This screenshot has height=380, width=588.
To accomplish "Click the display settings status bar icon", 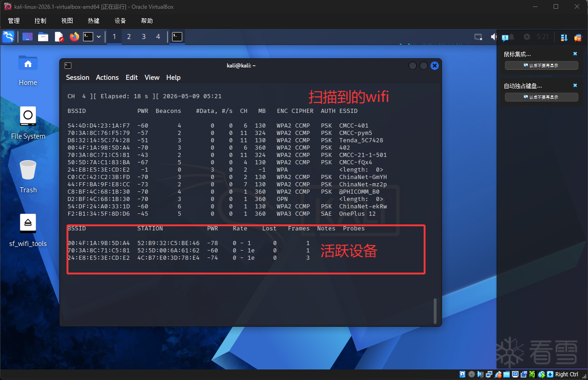I will point(515,374).
